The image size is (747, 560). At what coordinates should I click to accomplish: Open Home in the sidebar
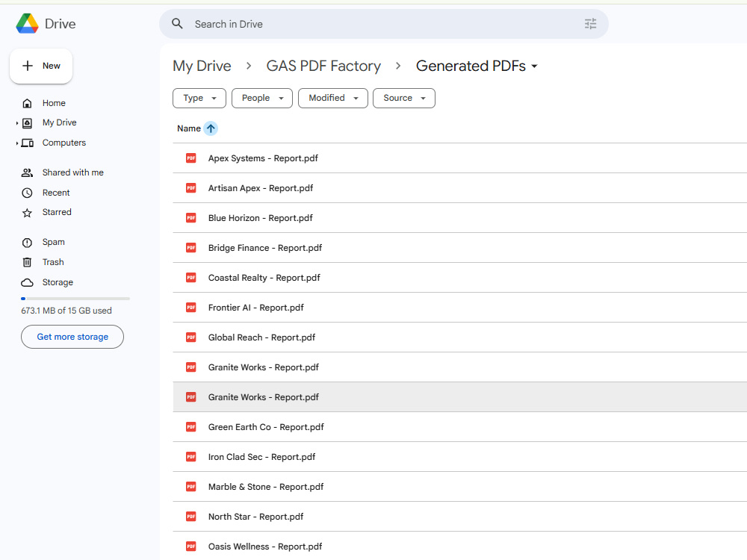54,103
